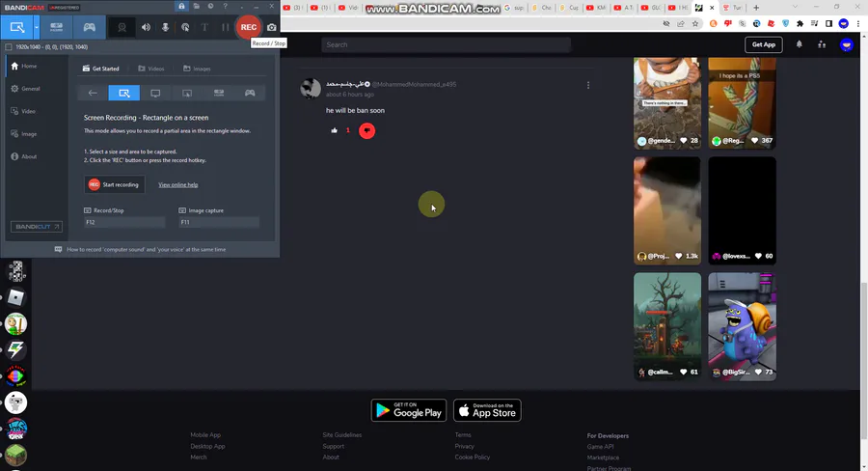Toggle speaker sound recording icon
Screen dimensions: 868x471
(146, 27)
